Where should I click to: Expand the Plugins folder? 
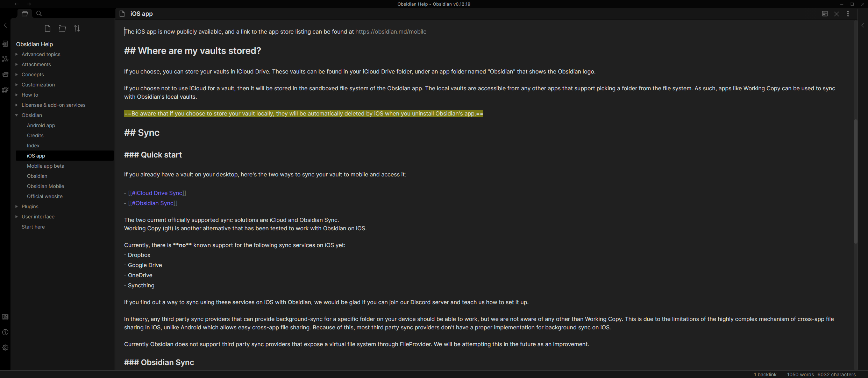16,206
